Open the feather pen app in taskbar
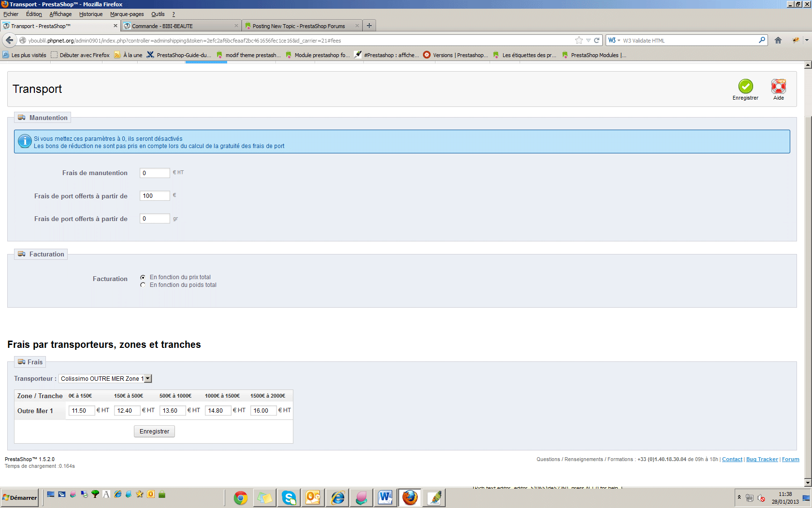Image resolution: width=812 pixels, height=508 pixels. 434,497
